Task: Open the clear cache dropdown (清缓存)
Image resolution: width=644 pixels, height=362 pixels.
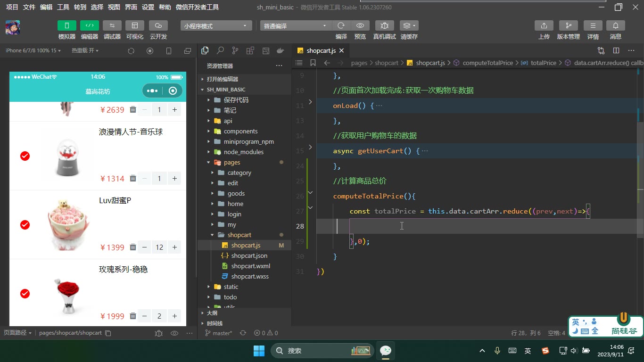Action: 409,25
